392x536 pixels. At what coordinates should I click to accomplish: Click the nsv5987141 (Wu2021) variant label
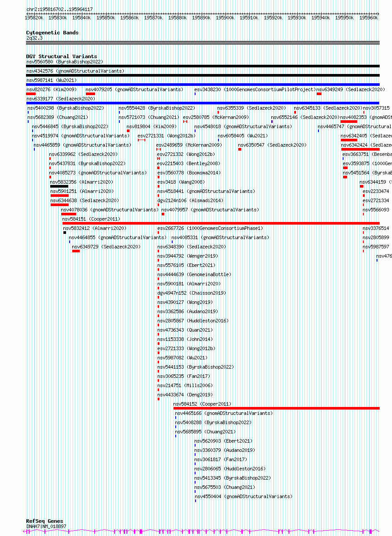click(x=52, y=80)
